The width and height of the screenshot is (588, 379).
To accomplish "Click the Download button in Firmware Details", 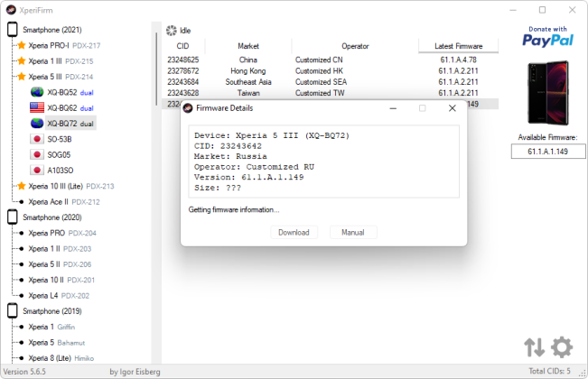I will [294, 232].
